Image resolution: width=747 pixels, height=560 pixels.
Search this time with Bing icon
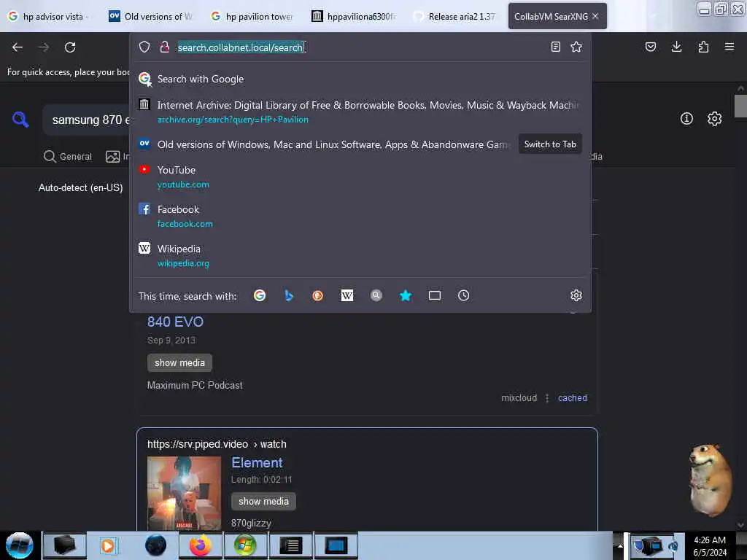click(289, 296)
